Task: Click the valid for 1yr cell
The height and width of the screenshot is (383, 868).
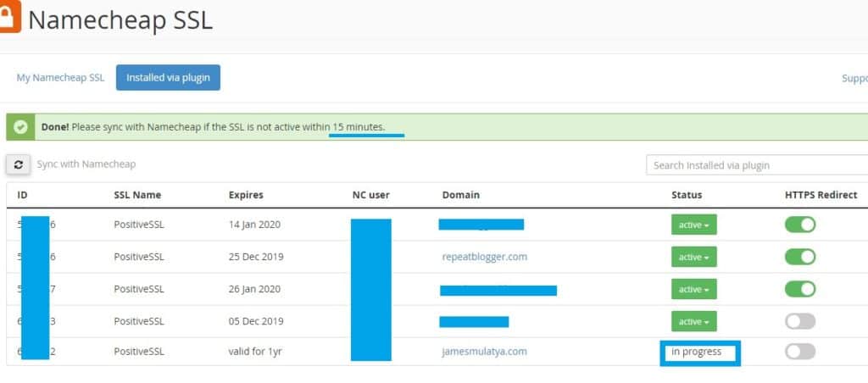Action: coord(254,352)
